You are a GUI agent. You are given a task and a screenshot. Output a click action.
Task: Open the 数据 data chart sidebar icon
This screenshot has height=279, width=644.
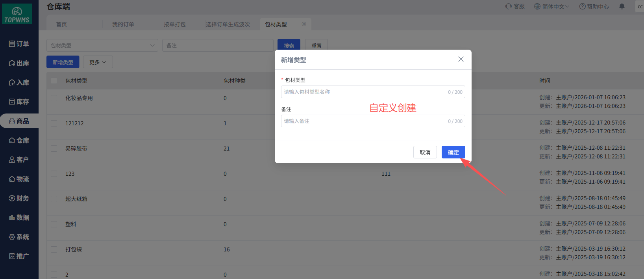(x=12, y=218)
